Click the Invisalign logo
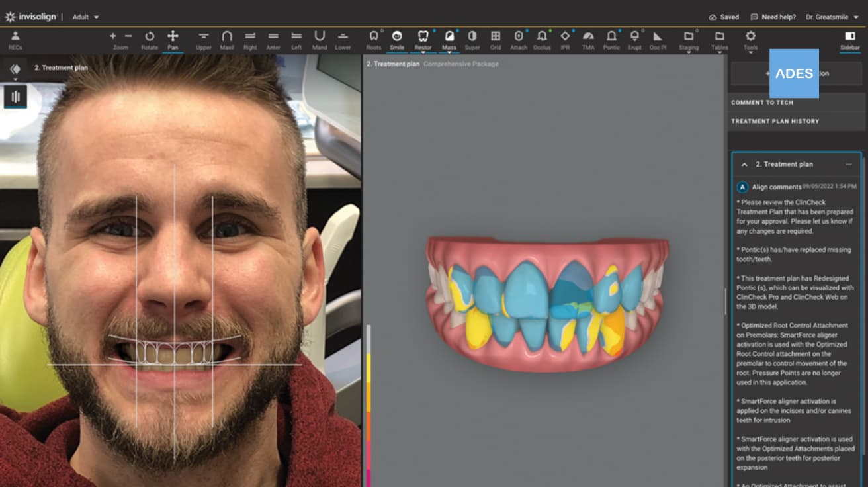 click(x=32, y=17)
